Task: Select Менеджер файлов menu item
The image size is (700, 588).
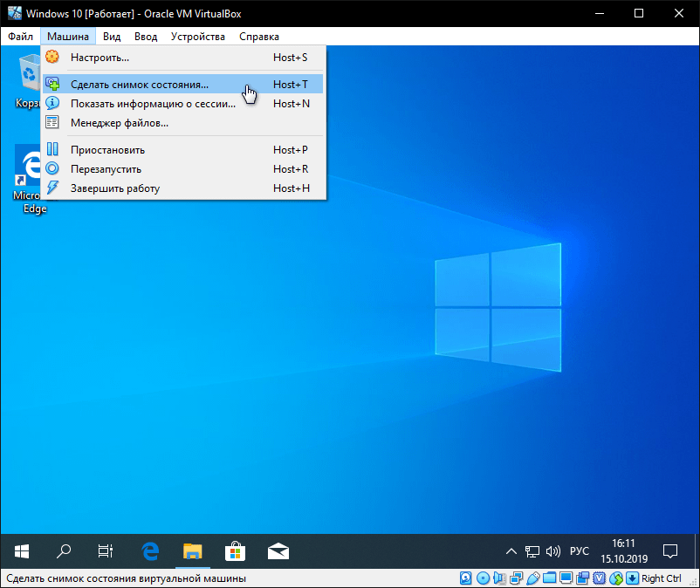Action: click(120, 123)
